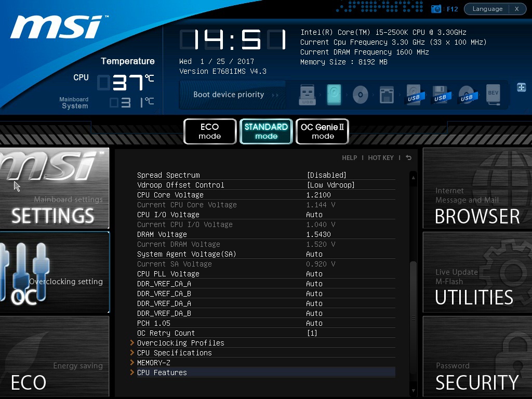Select PCH 1.05 Auto value

(x=314, y=323)
